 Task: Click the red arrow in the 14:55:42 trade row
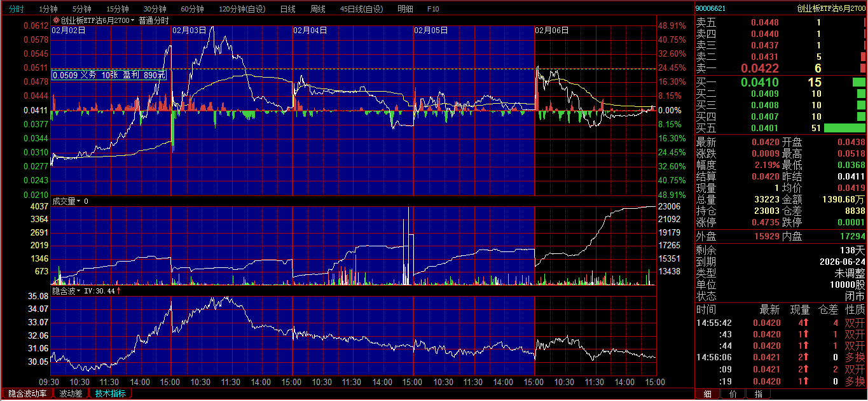coord(806,323)
